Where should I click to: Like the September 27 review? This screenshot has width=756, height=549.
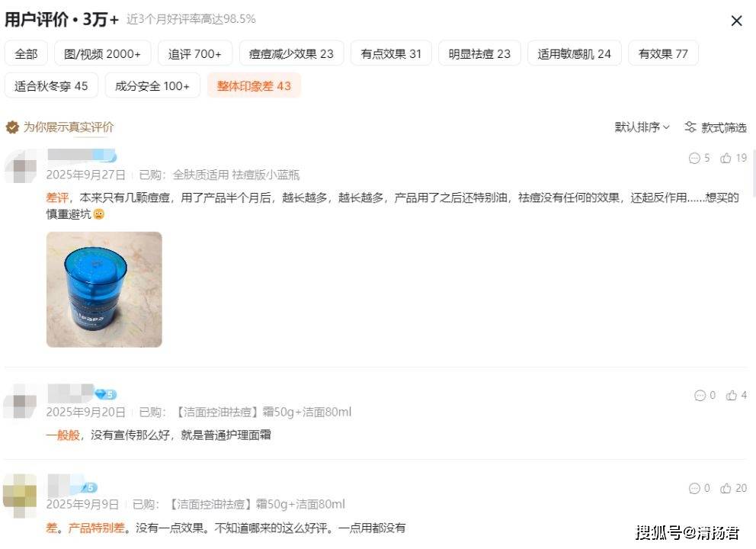[733, 158]
